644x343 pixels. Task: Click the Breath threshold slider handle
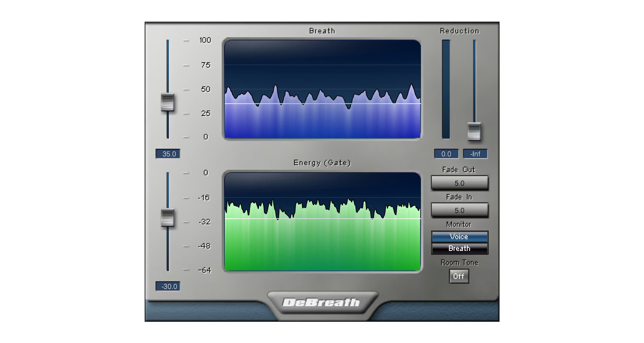point(167,102)
